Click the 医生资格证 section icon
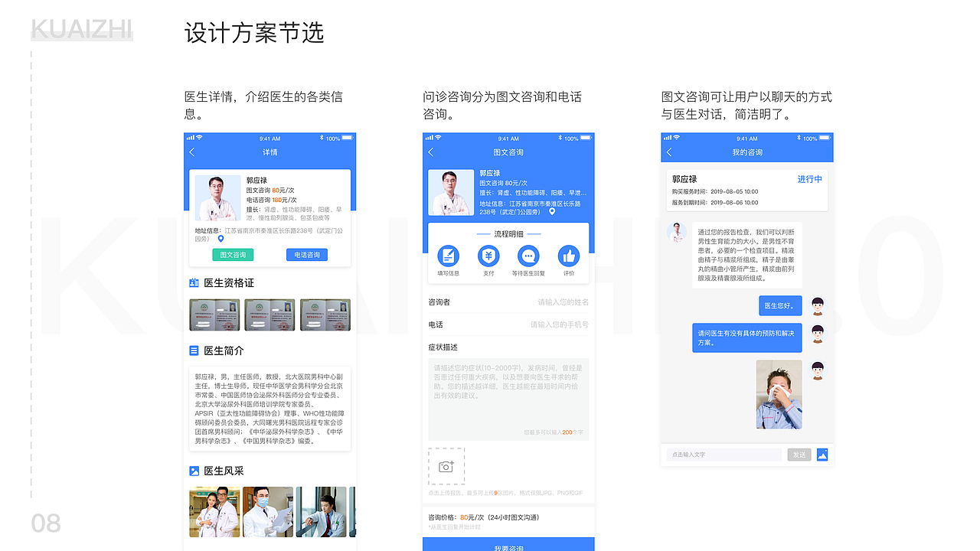This screenshot has height=551, width=980. click(194, 283)
